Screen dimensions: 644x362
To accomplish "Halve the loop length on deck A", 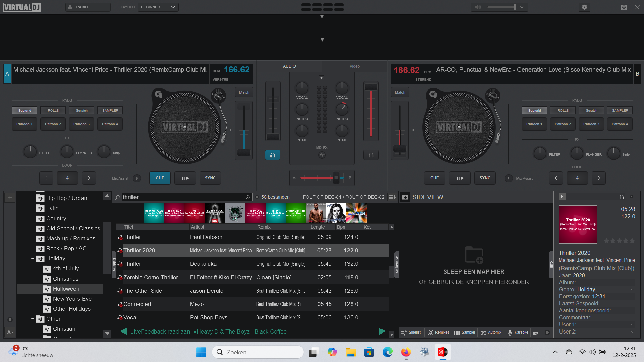I will tap(46, 178).
